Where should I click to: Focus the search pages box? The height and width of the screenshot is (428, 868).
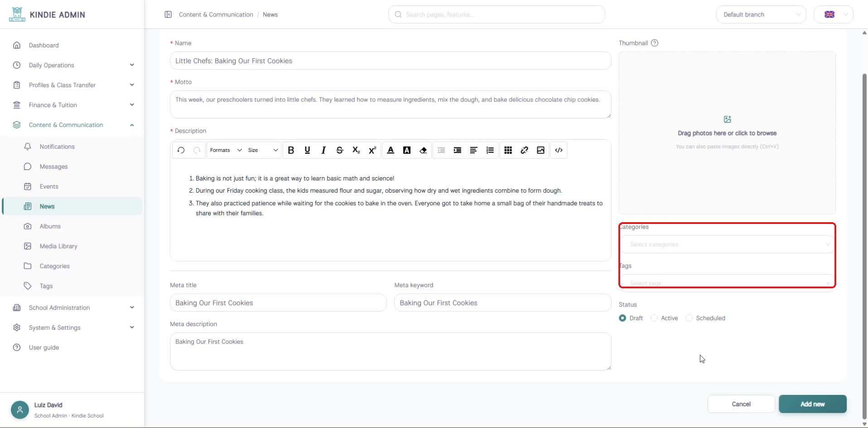(497, 15)
